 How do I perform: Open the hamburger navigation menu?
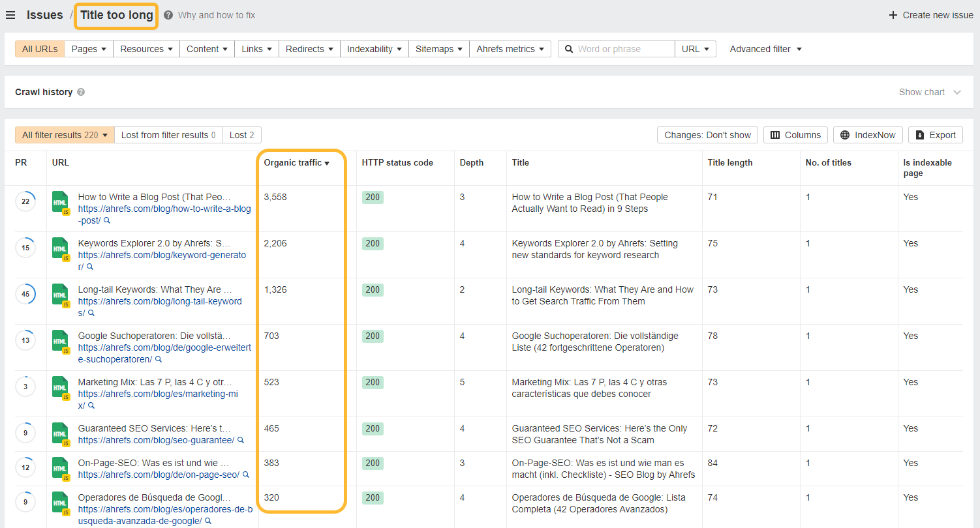(10, 14)
